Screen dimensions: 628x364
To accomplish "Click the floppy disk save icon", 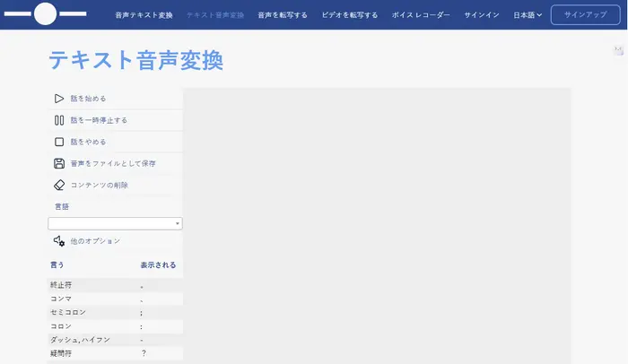I will [x=59, y=163].
